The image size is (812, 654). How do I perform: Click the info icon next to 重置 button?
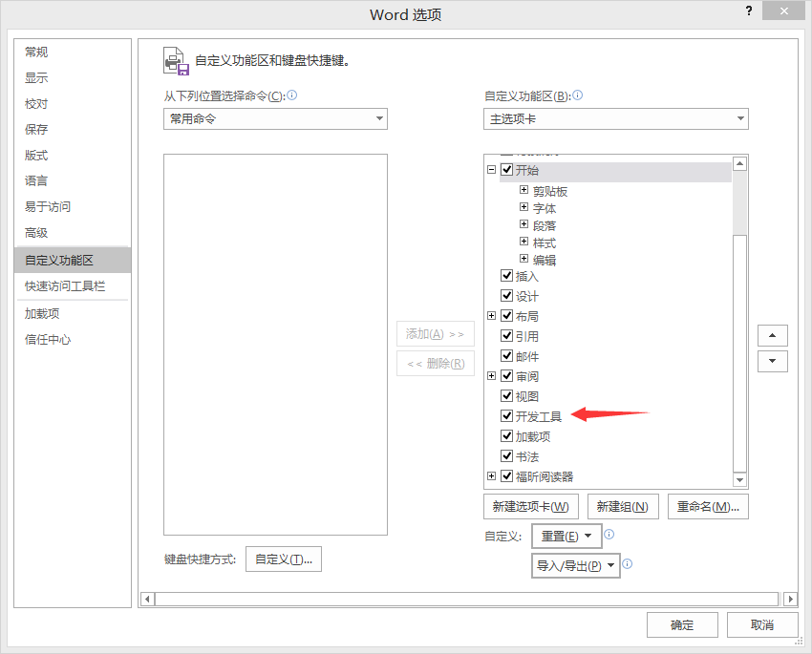(x=609, y=536)
